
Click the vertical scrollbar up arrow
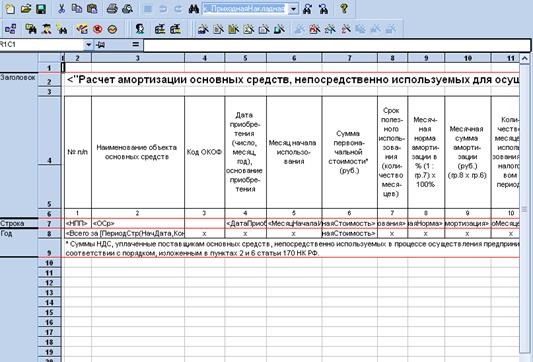click(525, 58)
